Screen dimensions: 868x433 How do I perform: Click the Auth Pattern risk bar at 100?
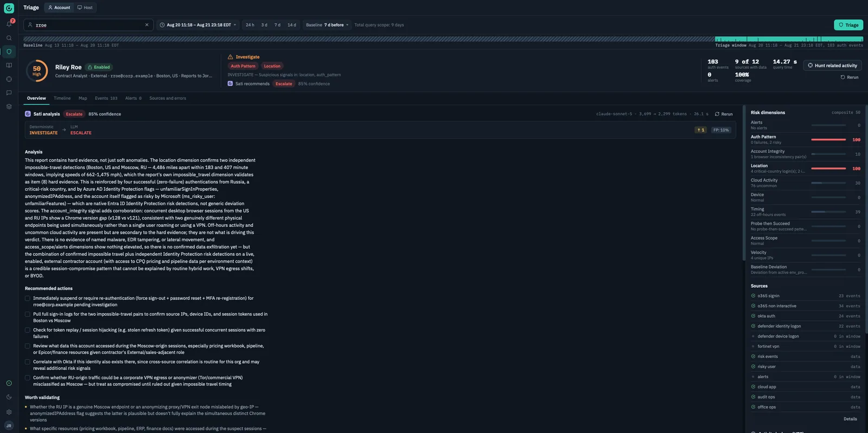coord(828,140)
